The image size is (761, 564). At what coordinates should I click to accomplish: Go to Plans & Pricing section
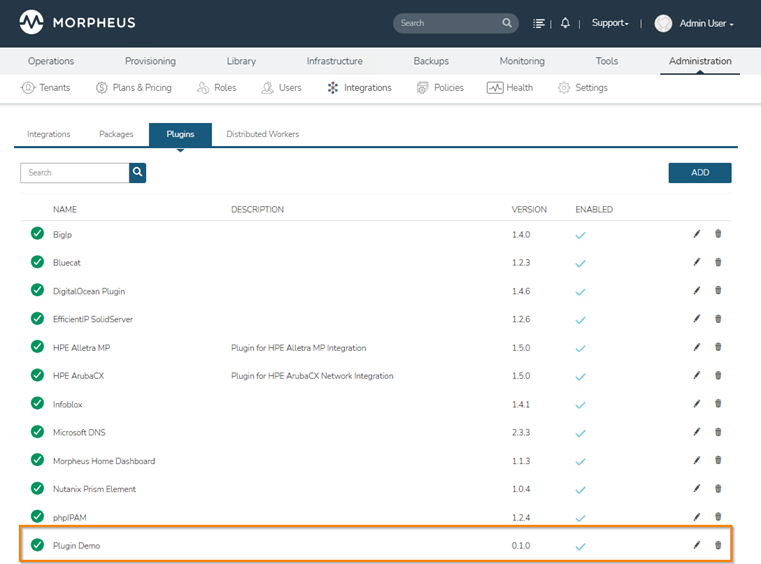click(x=134, y=88)
